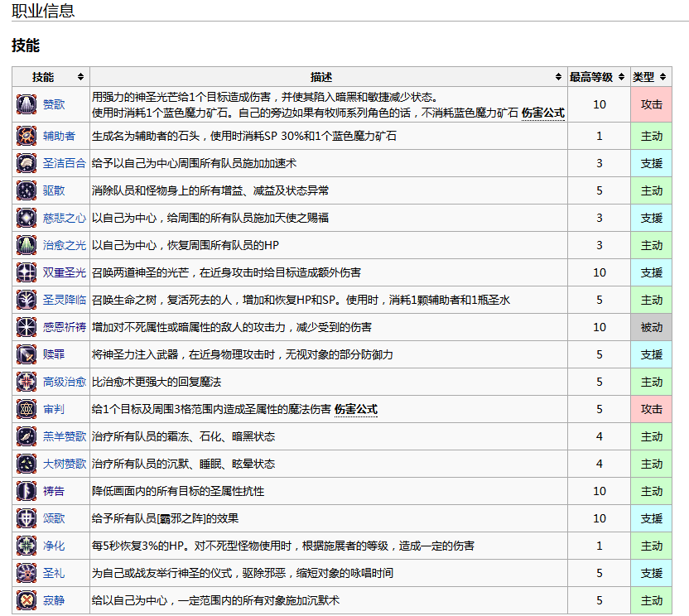Image resolution: width=689 pixels, height=616 pixels.
Task: Click the 赞歌 skill icon
Action: click(26, 104)
